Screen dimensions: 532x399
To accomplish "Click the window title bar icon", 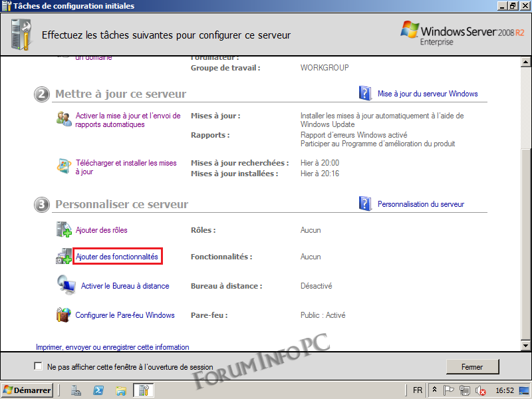I will [x=7, y=6].
